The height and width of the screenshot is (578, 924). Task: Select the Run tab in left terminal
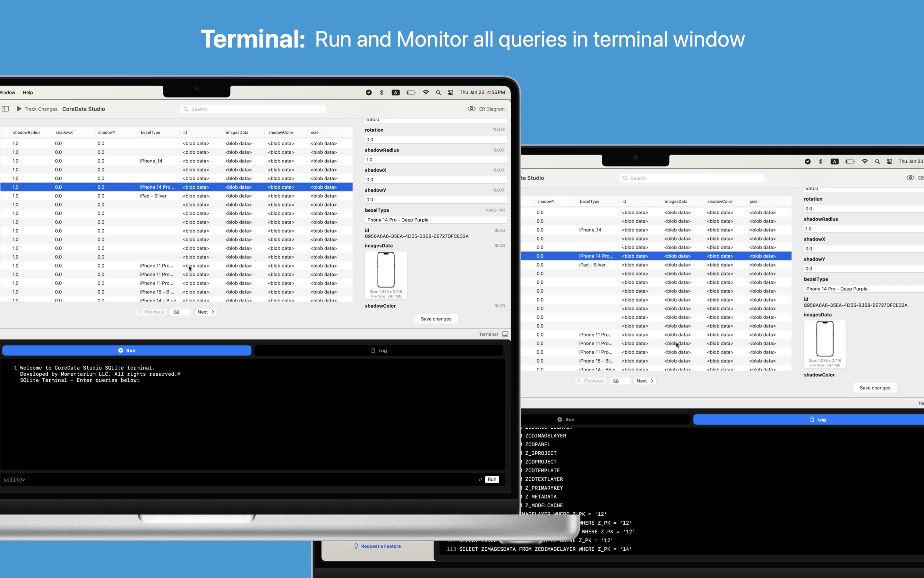click(127, 351)
